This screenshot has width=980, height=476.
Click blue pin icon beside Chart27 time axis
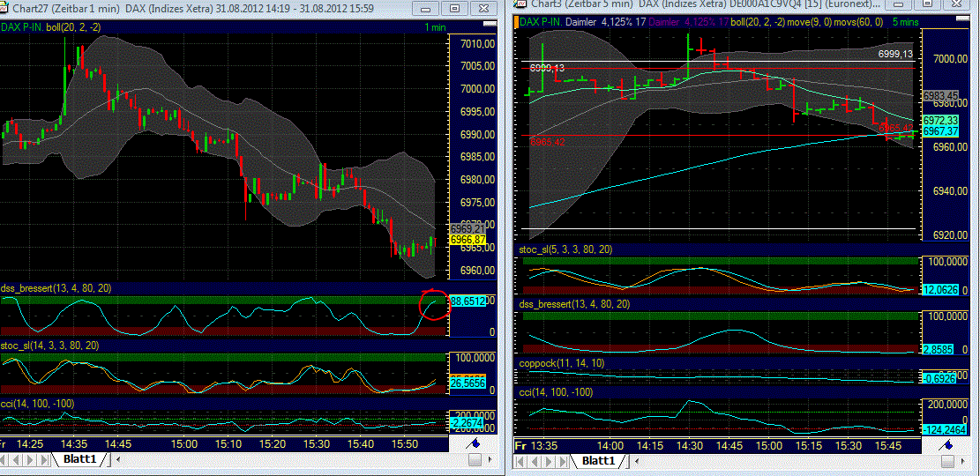click(473, 444)
